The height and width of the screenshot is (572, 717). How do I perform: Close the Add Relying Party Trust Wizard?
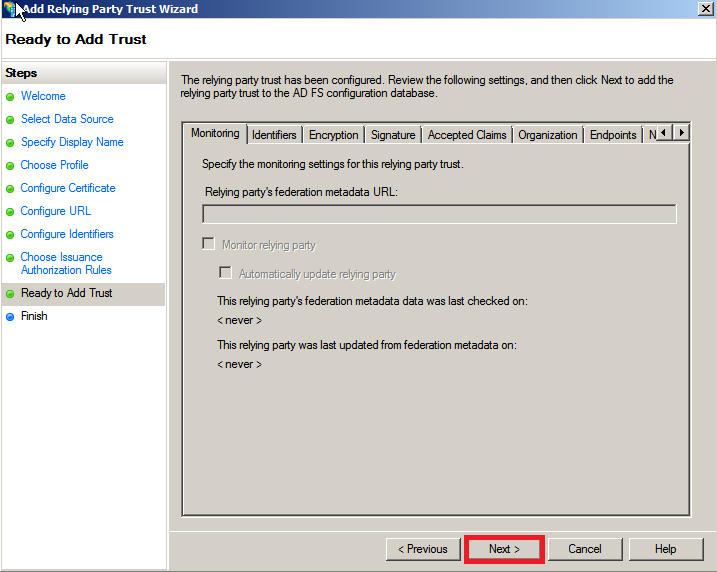tap(706, 9)
